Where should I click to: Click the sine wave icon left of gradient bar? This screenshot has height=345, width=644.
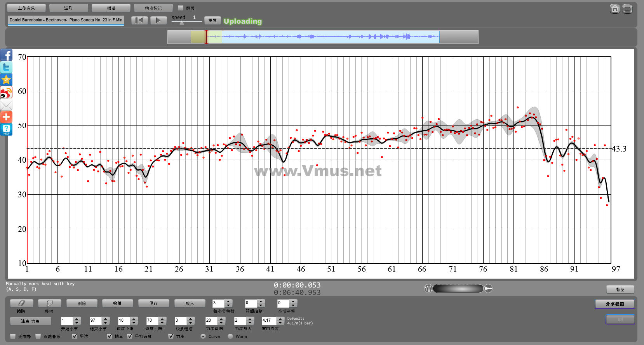tap(428, 289)
